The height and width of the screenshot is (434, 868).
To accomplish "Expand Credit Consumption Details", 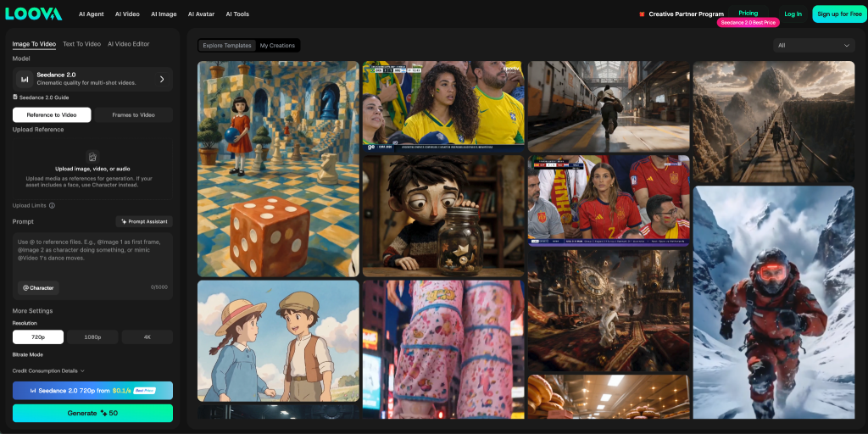I will coord(48,371).
